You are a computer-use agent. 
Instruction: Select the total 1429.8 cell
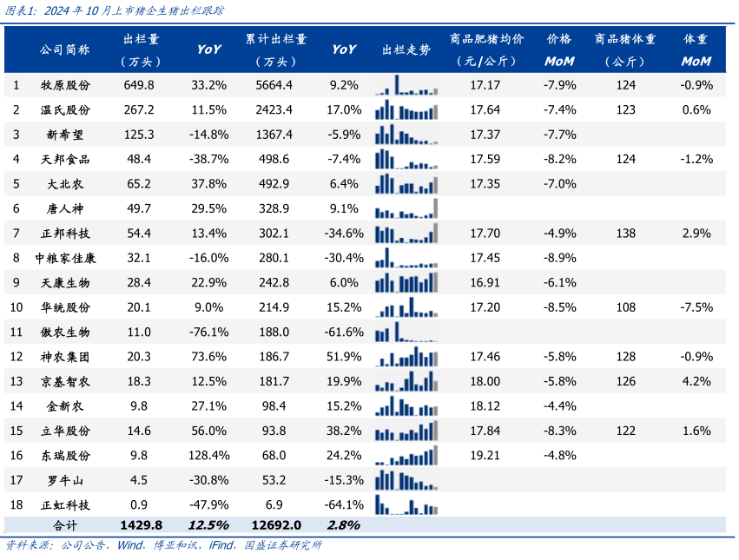140,525
